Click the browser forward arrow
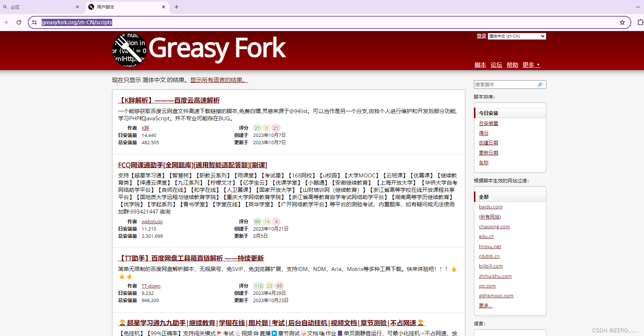 click(6, 22)
